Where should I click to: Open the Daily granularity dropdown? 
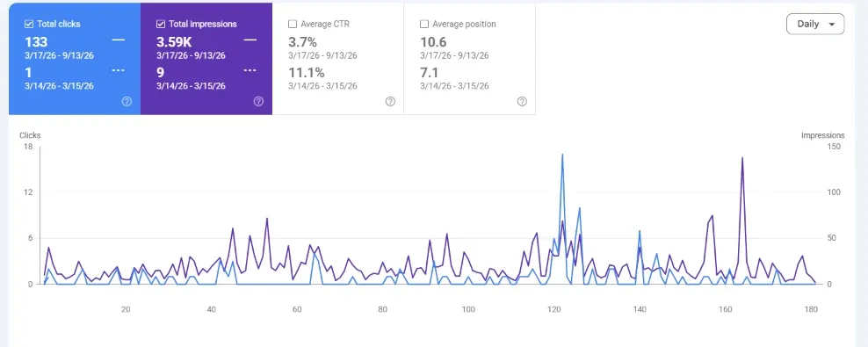point(815,25)
